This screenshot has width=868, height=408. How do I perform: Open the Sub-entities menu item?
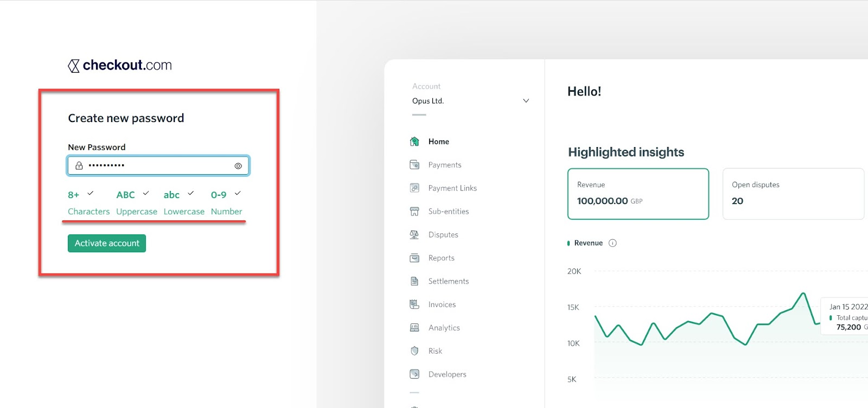[x=449, y=212]
